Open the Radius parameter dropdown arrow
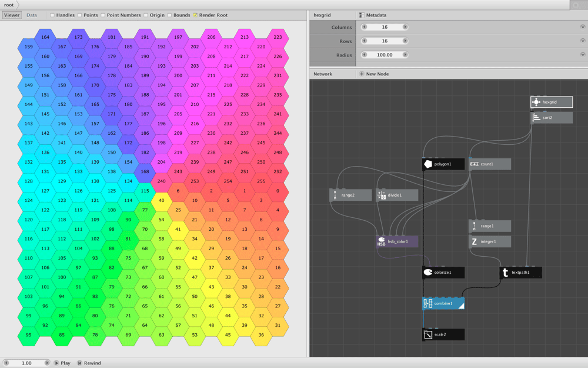This screenshot has height=368, width=588. point(583,55)
